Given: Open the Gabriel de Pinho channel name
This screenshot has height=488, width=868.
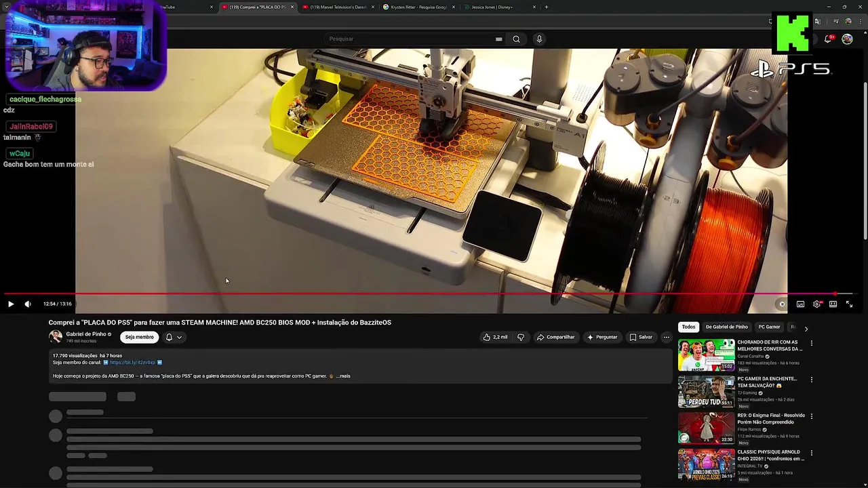Looking at the screenshot, I should [x=86, y=334].
